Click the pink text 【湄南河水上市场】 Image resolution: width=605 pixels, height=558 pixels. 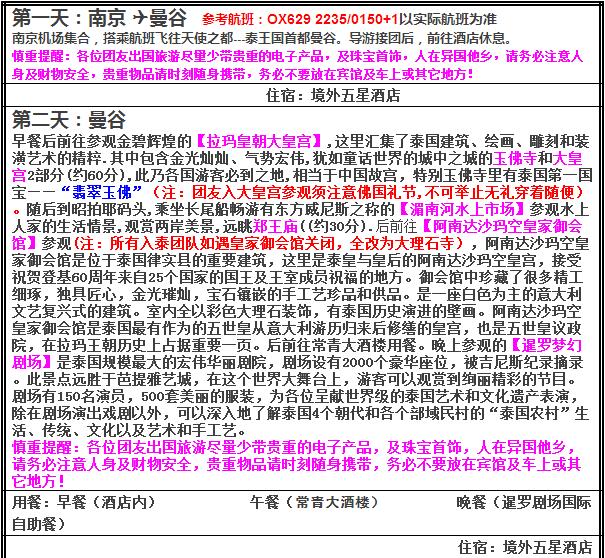(462, 209)
